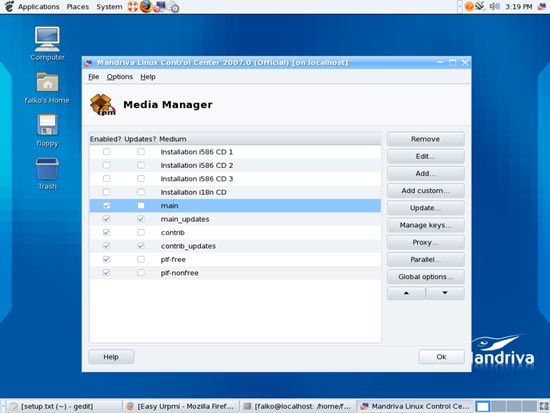The width and height of the screenshot is (550, 413).
Task: Click the Remove button
Action: tap(425, 139)
